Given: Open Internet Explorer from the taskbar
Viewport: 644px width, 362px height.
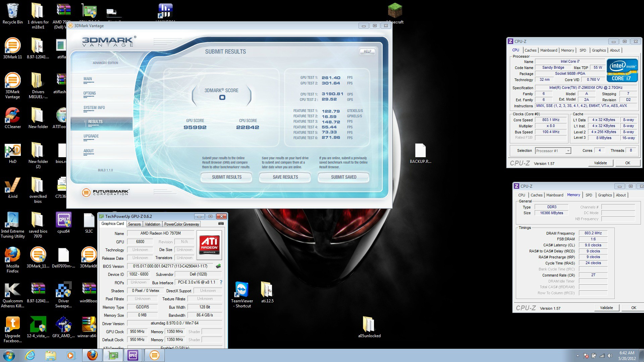Looking at the screenshot, I should coord(30,355).
